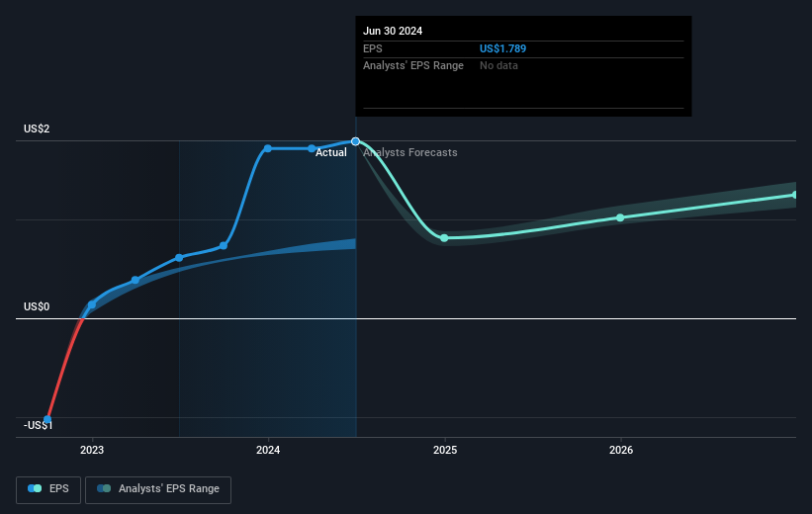Click the lowest EPS point near -US$1

tap(47, 419)
